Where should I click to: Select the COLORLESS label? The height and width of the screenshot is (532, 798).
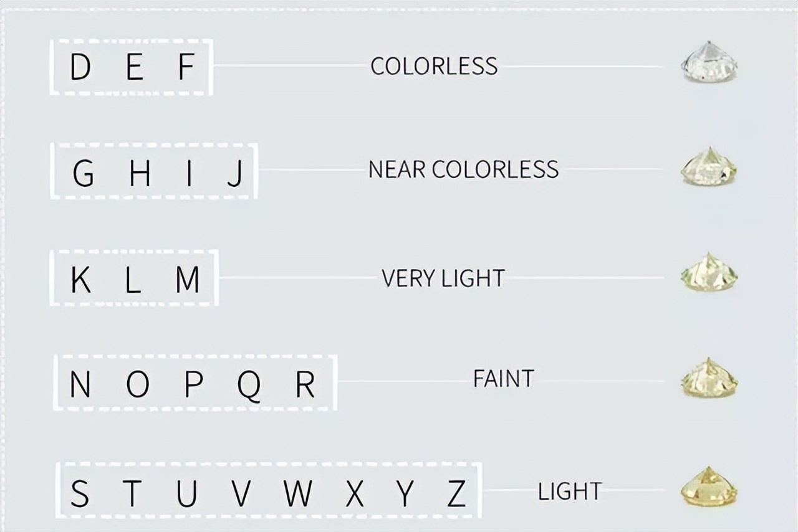pyautogui.click(x=434, y=66)
